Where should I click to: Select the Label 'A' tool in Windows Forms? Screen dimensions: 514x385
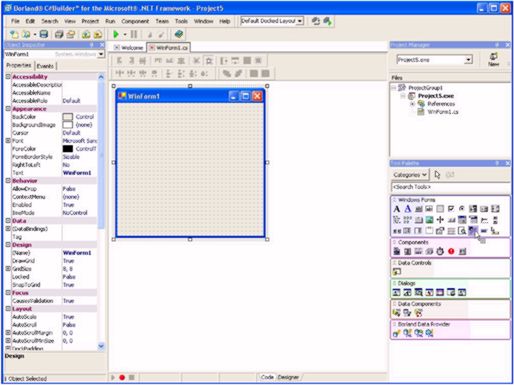pyautogui.click(x=397, y=209)
